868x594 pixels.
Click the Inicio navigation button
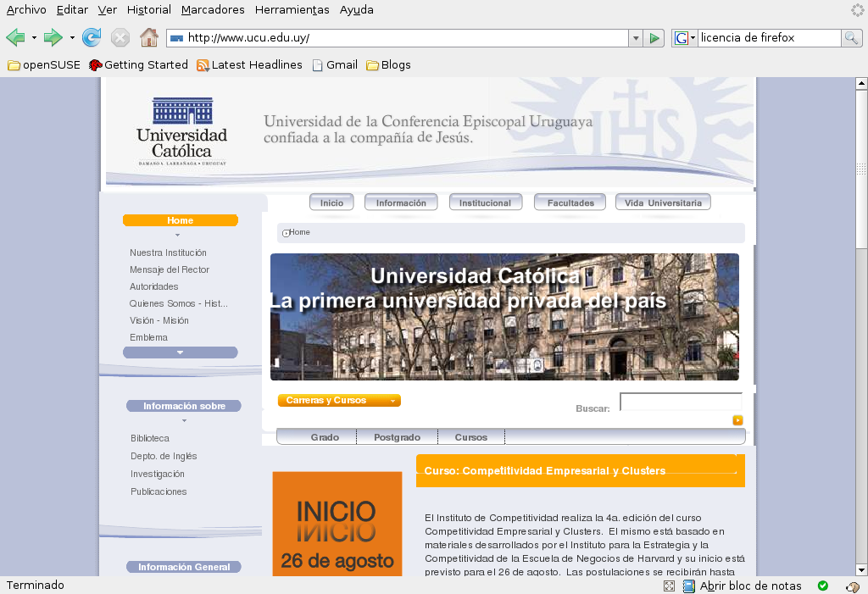331,203
